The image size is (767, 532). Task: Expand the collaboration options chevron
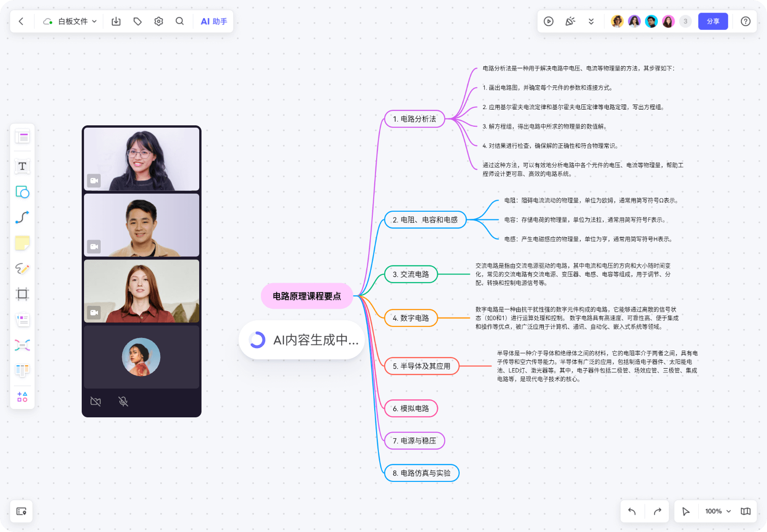[x=591, y=21]
